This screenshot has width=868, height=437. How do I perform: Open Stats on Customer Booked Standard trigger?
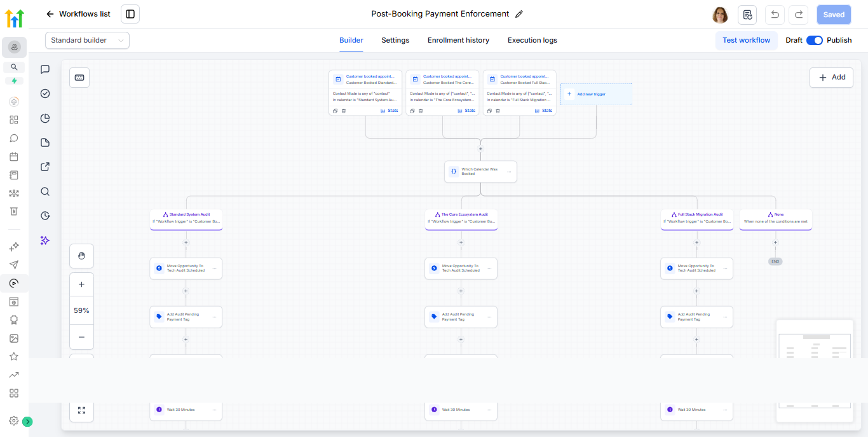[390, 111]
